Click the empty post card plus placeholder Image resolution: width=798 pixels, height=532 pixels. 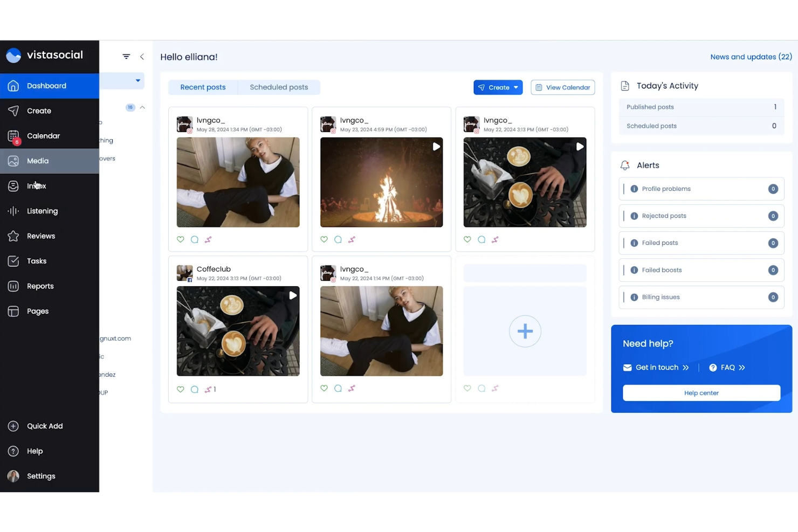coord(525,331)
